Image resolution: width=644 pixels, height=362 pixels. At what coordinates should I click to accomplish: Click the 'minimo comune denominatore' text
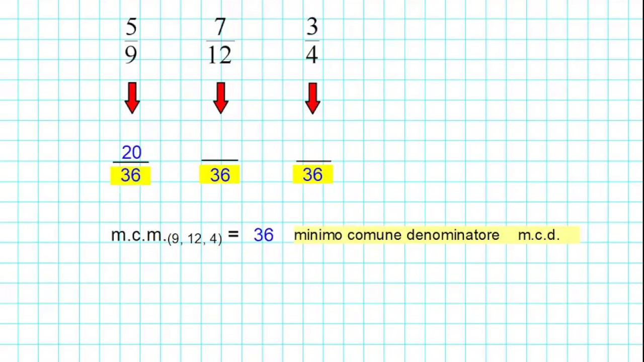(396, 235)
